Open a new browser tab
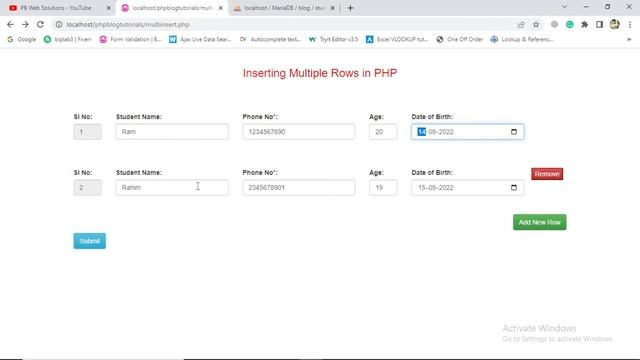 [x=350, y=8]
